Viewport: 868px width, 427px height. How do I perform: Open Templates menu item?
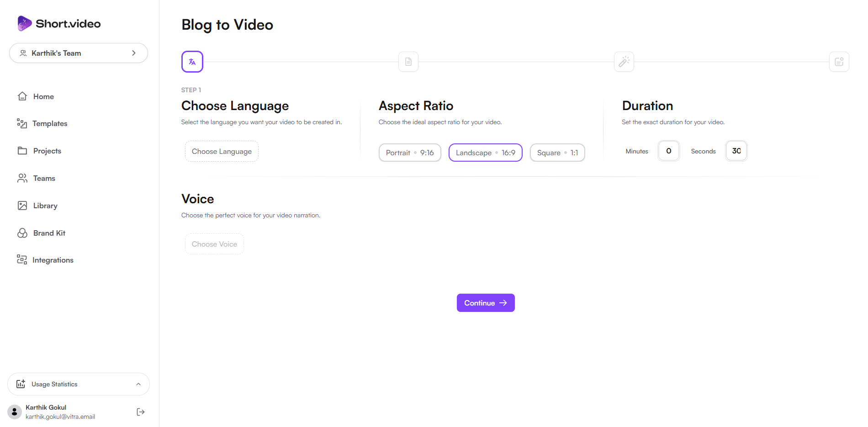(50, 123)
